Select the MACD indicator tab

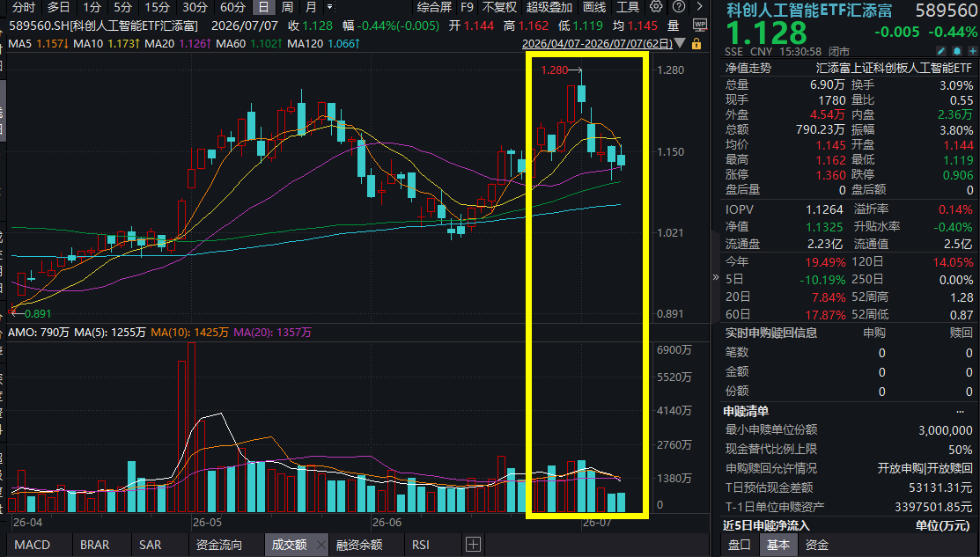pos(33,545)
